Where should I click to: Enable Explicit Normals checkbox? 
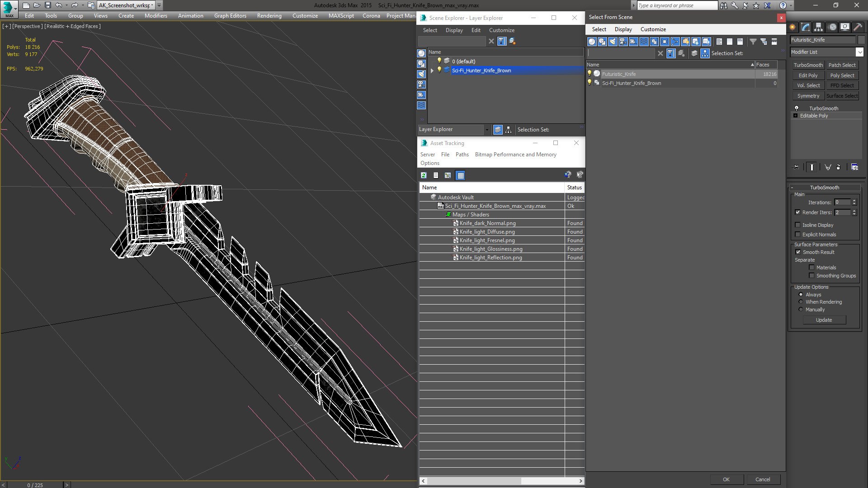click(797, 235)
